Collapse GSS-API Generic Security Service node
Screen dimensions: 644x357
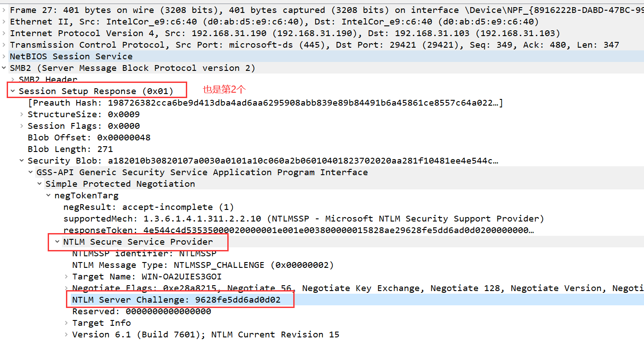click(31, 172)
